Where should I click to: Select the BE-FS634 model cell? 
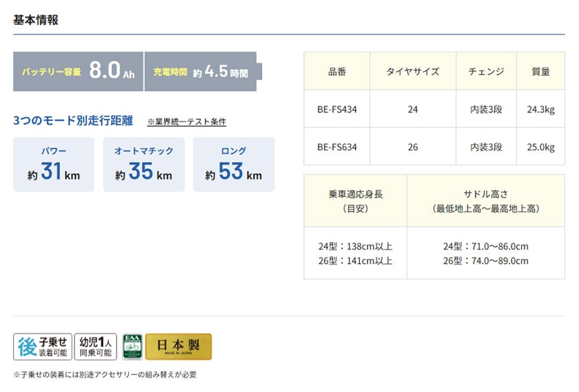click(x=337, y=147)
